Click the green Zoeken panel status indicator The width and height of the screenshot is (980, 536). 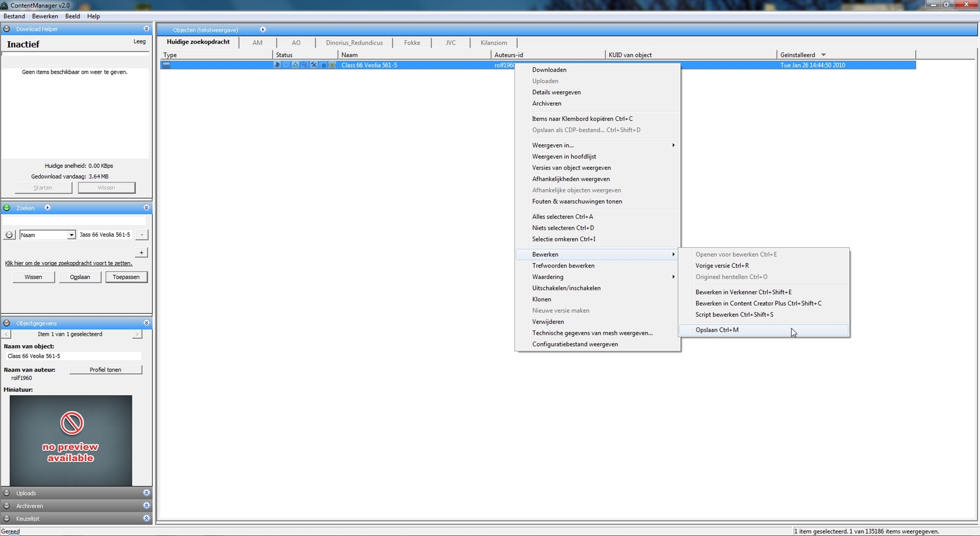coord(7,208)
